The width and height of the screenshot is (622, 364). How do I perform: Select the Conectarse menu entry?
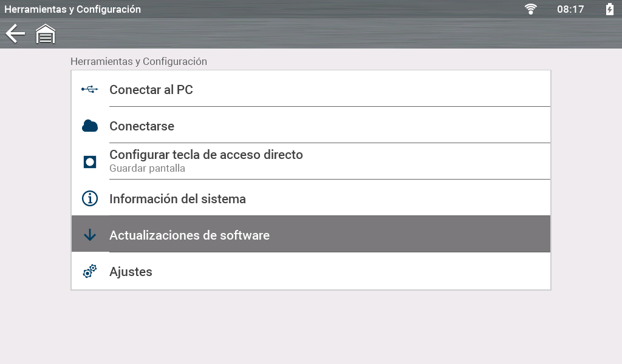(x=142, y=126)
